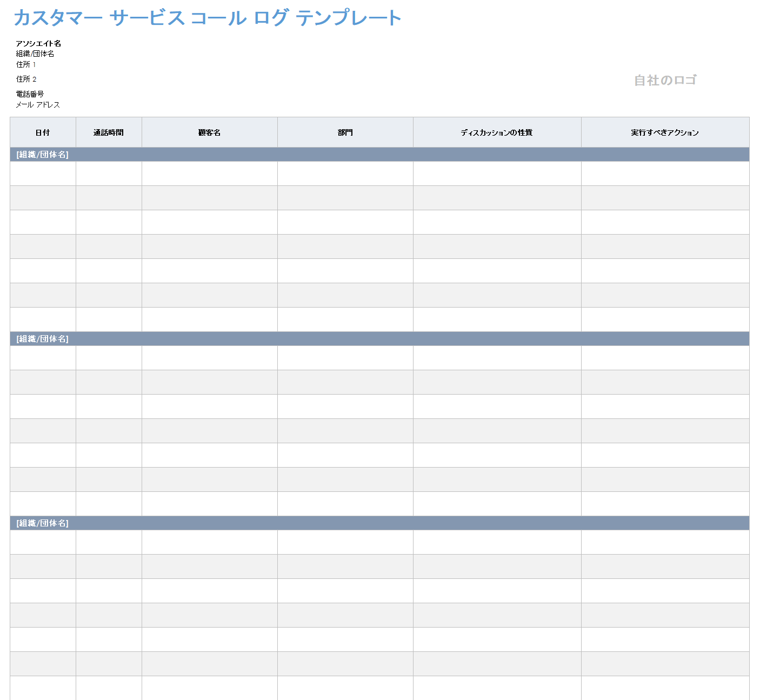
Task: Select the 日付 column header
Action: coord(43,132)
